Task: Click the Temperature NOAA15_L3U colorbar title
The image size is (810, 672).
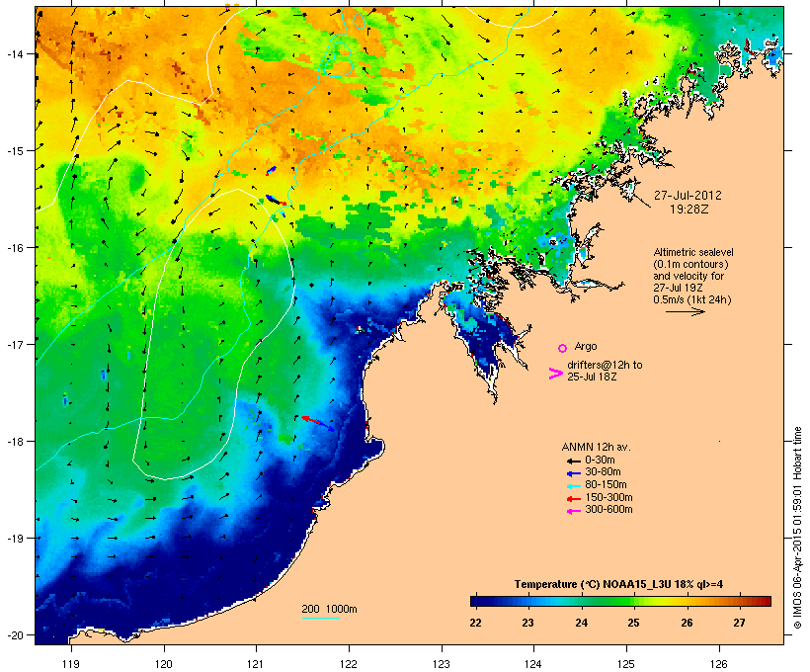Action: tap(618, 585)
